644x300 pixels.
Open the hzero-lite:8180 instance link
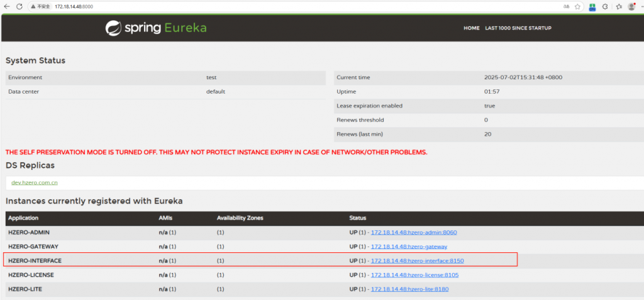tap(409, 289)
